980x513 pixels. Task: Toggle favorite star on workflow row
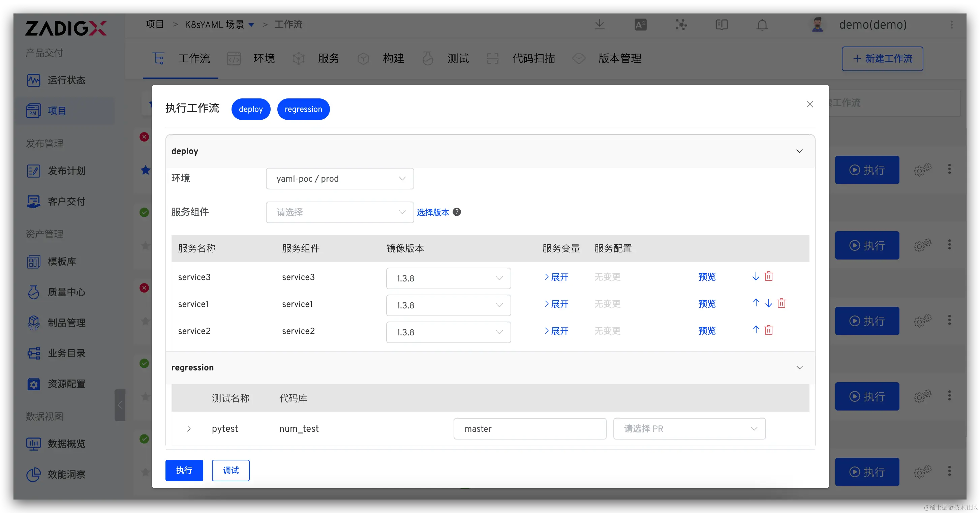[x=145, y=170]
